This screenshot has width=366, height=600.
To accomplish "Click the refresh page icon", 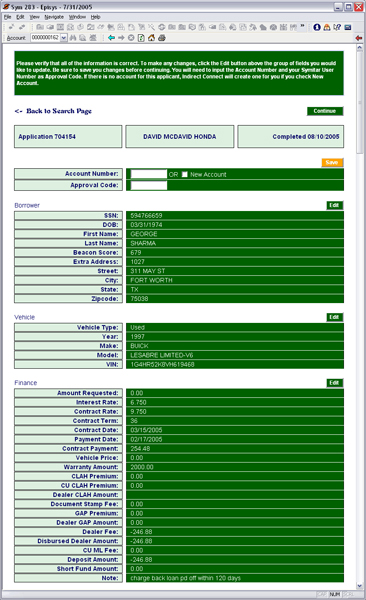I will click(x=141, y=38).
